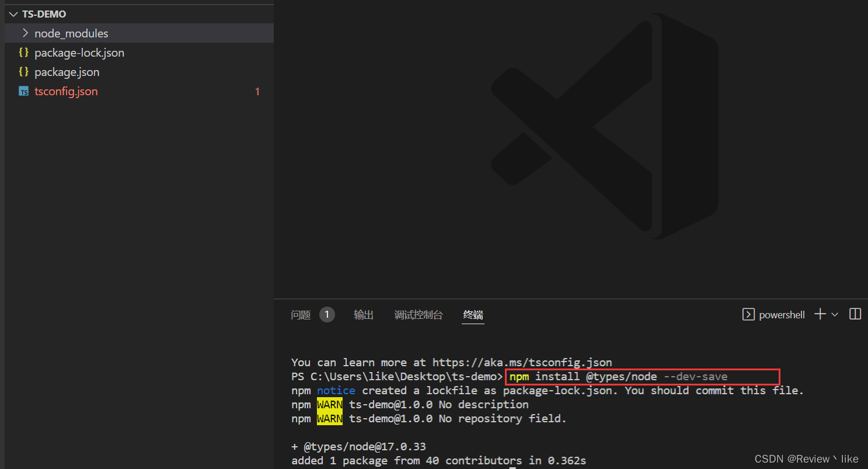Click the PS C:\Users\like\Desktop\ts-demo prompt
868x469 pixels.
click(397, 377)
